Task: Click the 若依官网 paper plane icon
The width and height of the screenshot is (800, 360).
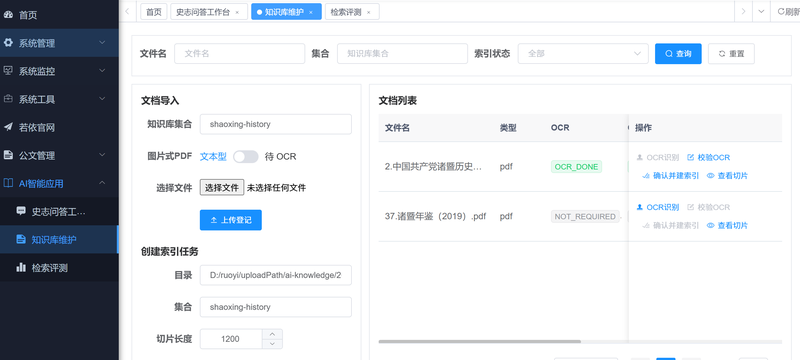Action: pyautogui.click(x=8, y=127)
